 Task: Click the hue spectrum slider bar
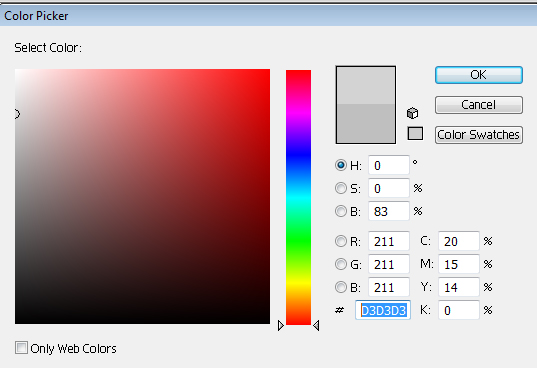coord(298,197)
